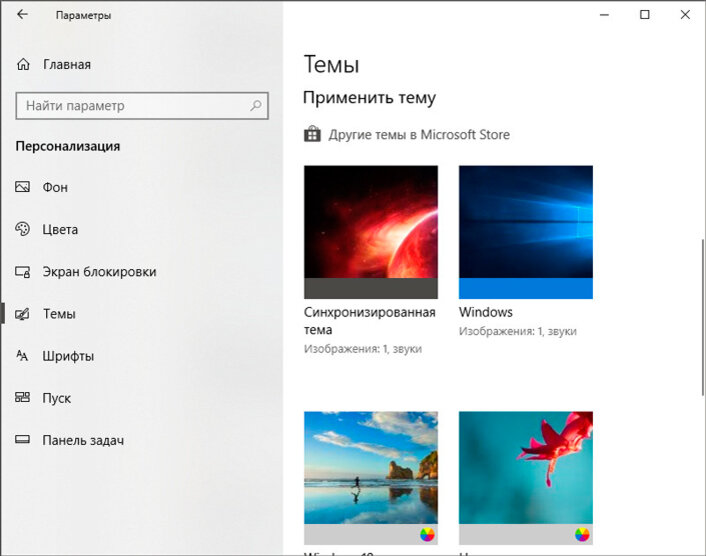Select the Цвета palette icon
The width and height of the screenshot is (706, 556).
pos(23,229)
